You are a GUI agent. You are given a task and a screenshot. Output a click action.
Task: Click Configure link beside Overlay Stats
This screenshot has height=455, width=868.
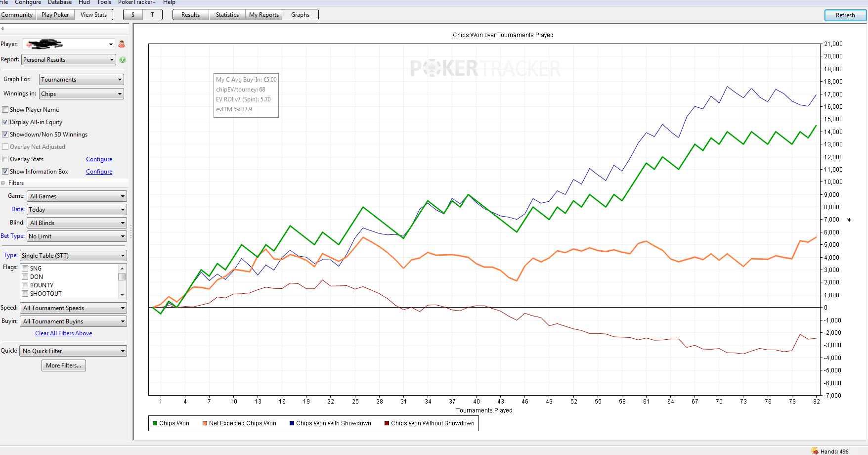99,159
